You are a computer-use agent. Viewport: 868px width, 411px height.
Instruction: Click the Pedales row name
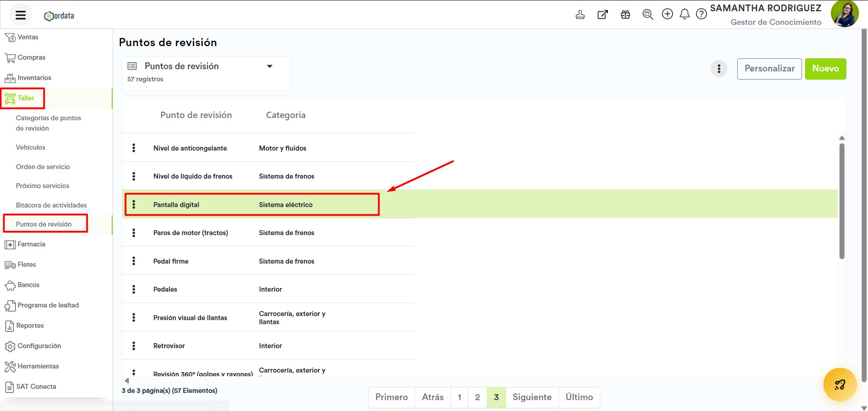pos(165,289)
